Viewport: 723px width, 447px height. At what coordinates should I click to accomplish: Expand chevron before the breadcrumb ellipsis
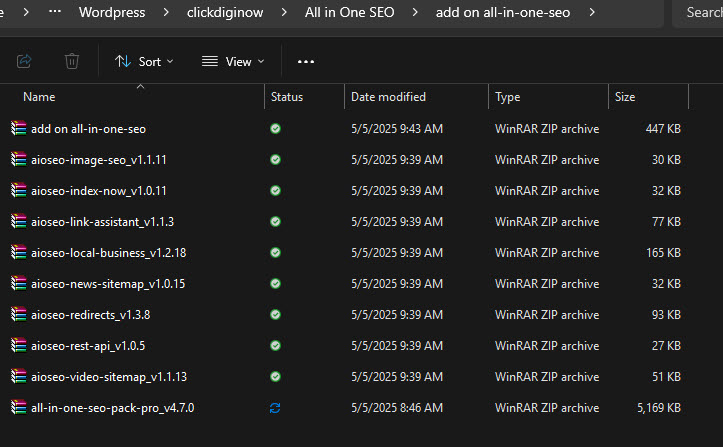click(x=26, y=12)
